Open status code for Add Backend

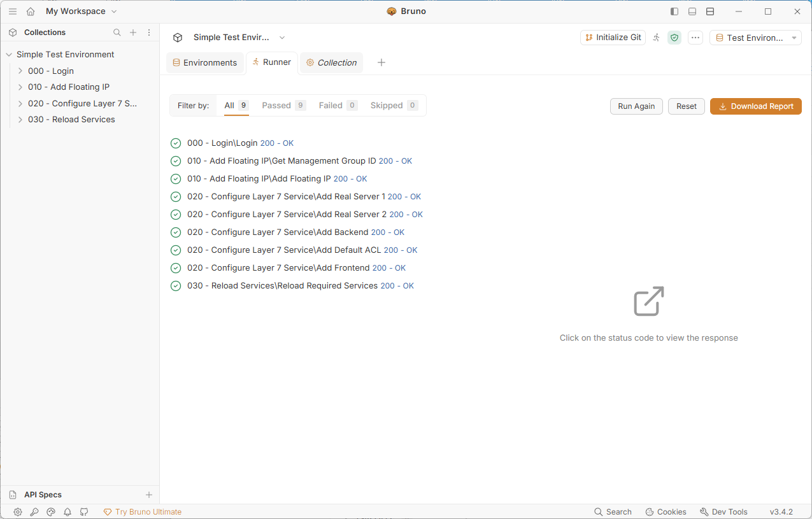pyautogui.click(x=388, y=232)
